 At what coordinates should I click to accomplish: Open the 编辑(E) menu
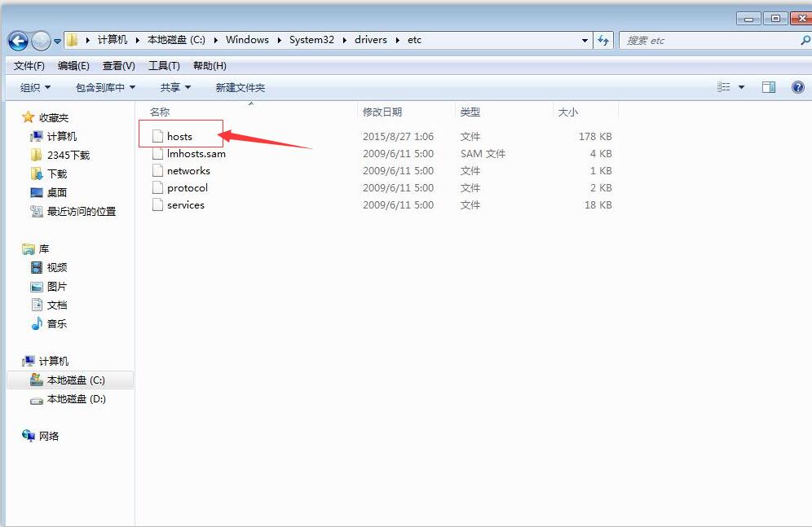[x=73, y=66]
